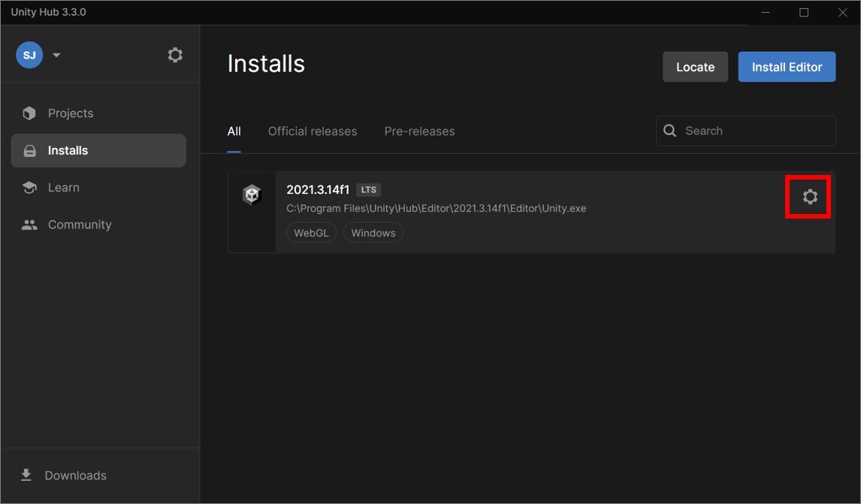Focus the Search installs field
This screenshot has width=861, height=504.
746,131
